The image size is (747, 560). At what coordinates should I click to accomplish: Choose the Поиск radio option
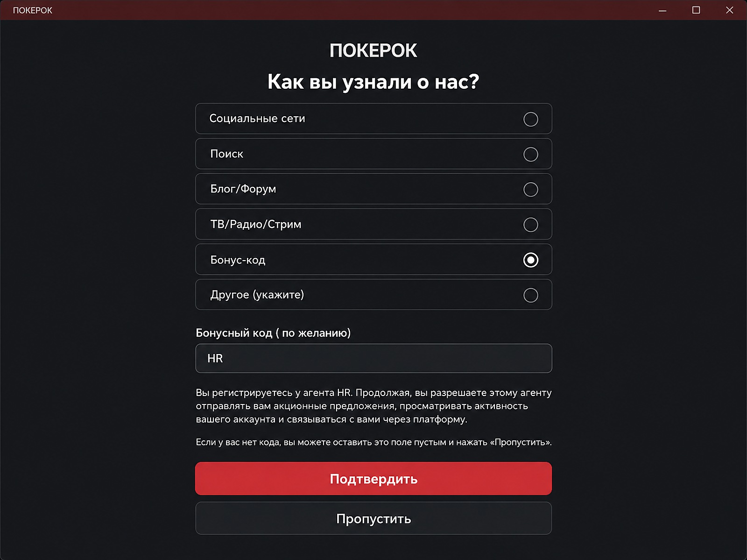coord(530,154)
